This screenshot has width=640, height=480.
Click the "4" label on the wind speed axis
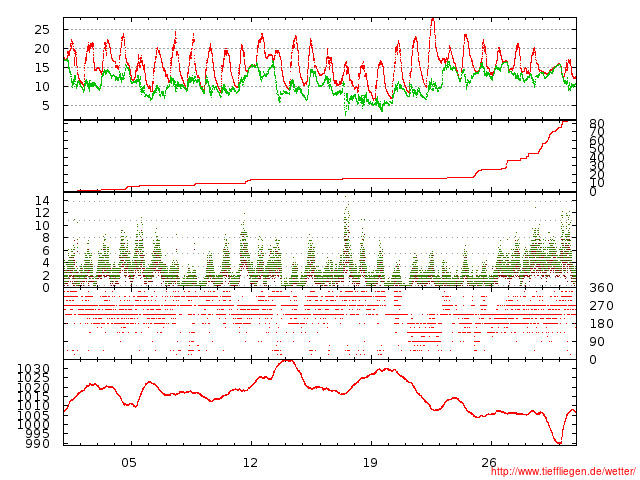coord(46,263)
